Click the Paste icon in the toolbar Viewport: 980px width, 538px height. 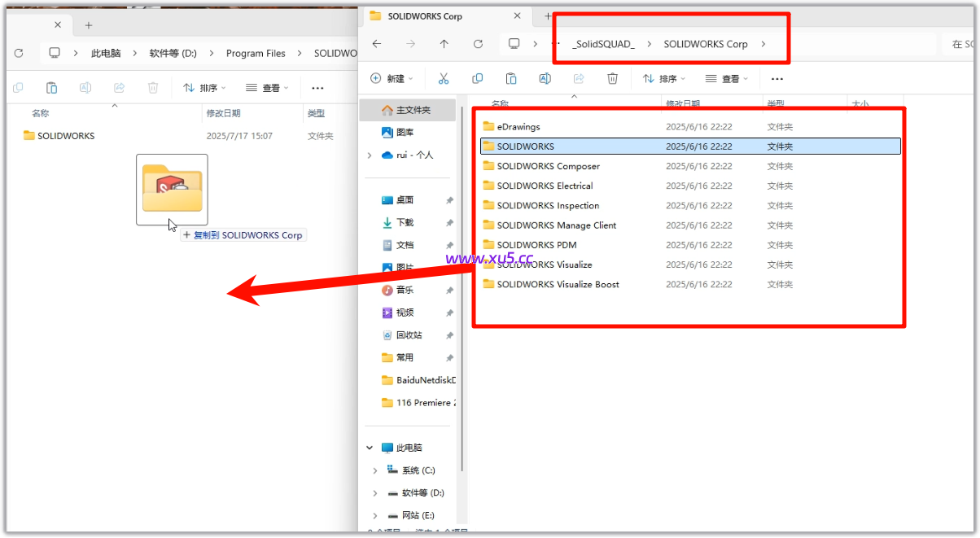tap(510, 78)
